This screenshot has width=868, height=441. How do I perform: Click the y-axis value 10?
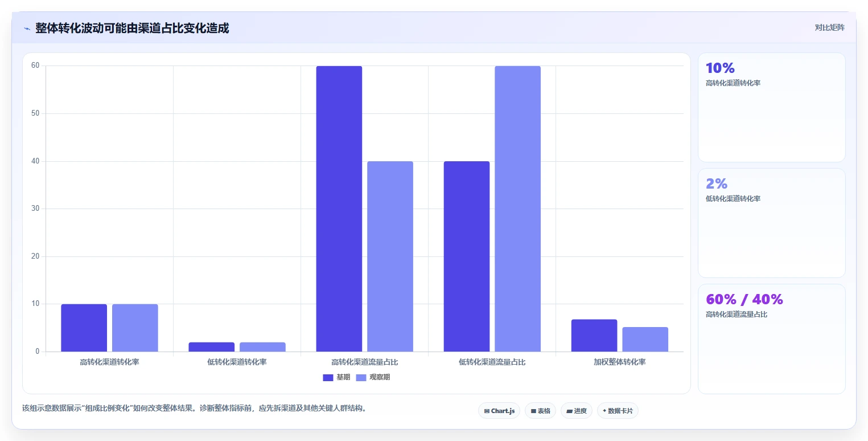pyautogui.click(x=35, y=304)
